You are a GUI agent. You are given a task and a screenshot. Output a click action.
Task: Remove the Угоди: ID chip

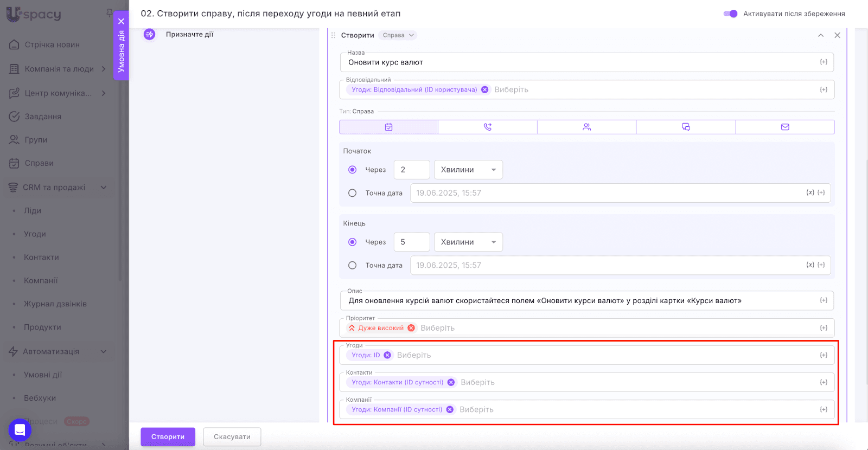387,355
